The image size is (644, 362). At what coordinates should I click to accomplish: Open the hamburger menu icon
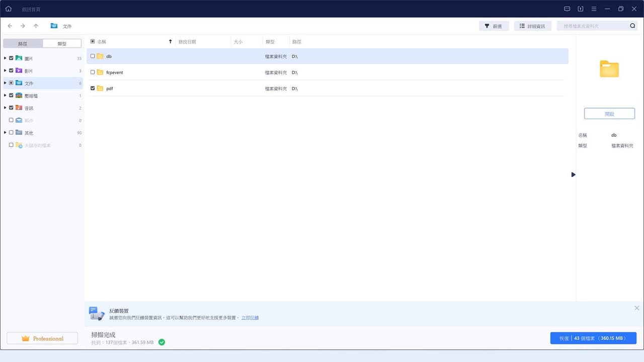coord(594,9)
